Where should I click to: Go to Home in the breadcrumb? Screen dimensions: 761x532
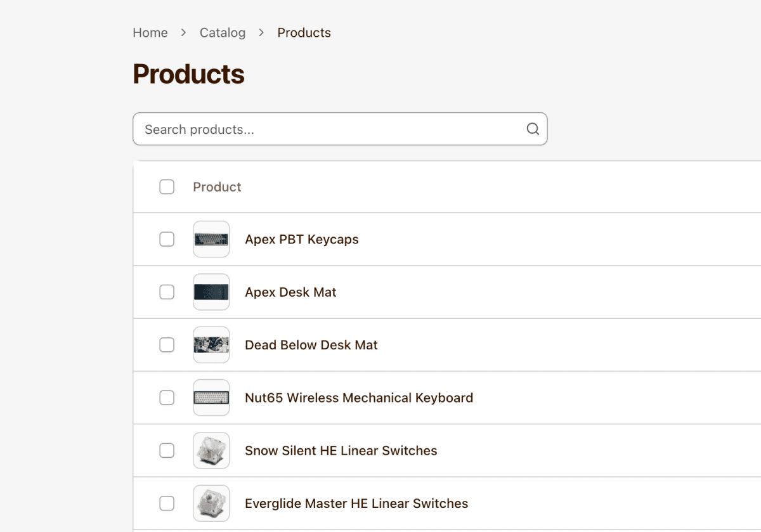coord(150,32)
